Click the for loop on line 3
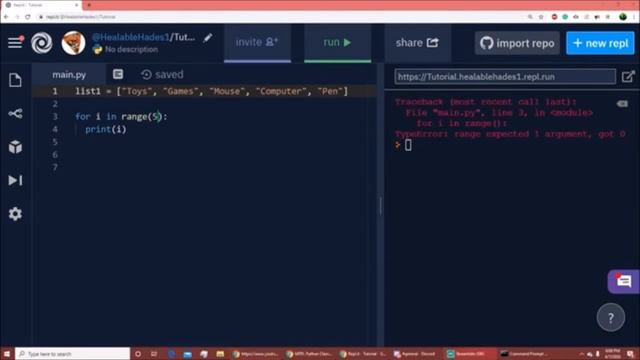The width and height of the screenshot is (640, 360). [121, 117]
